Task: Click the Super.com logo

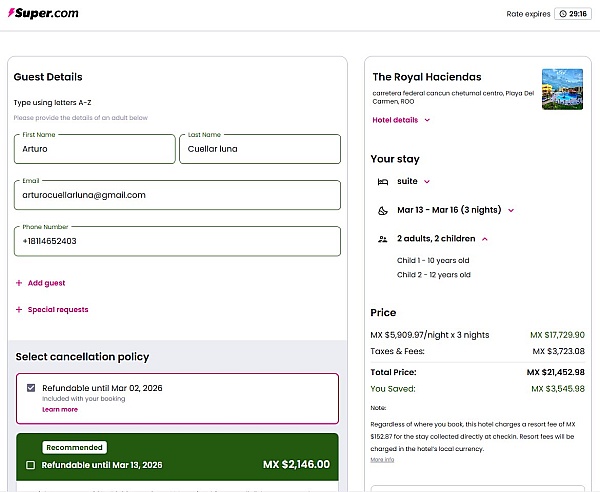Action: click(43, 14)
